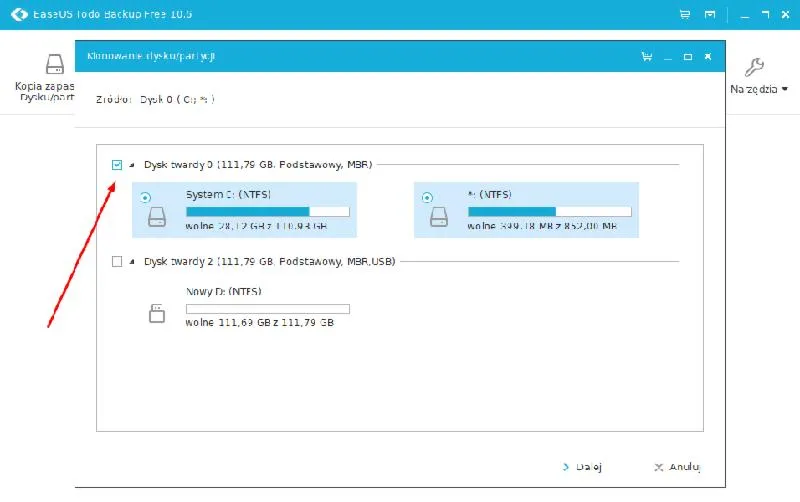The height and width of the screenshot is (502, 800).
Task: Uncheck the Dysk twardy 0 checkbox
Action: (x=117, y=165)
